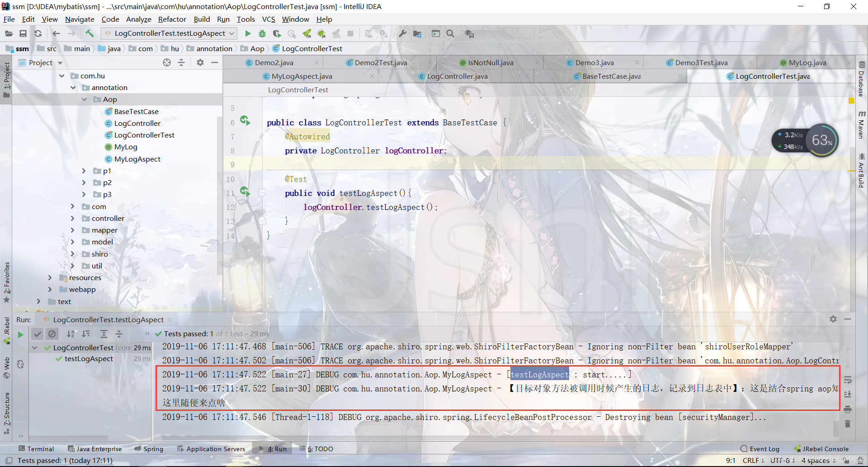Launch JRebel debug rocket-bug icon
868x467 pixels.
pyautogui.click(x=321, y=33)
